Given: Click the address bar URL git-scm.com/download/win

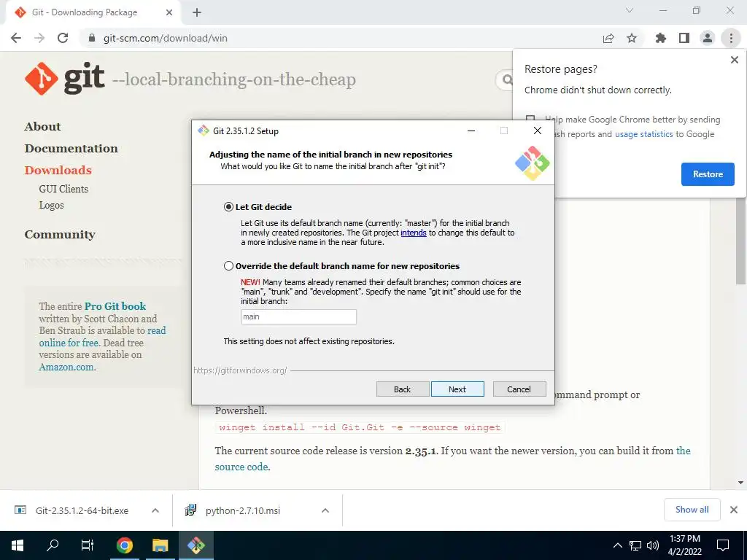Looking at the screenshot, I should pos(166,38).
